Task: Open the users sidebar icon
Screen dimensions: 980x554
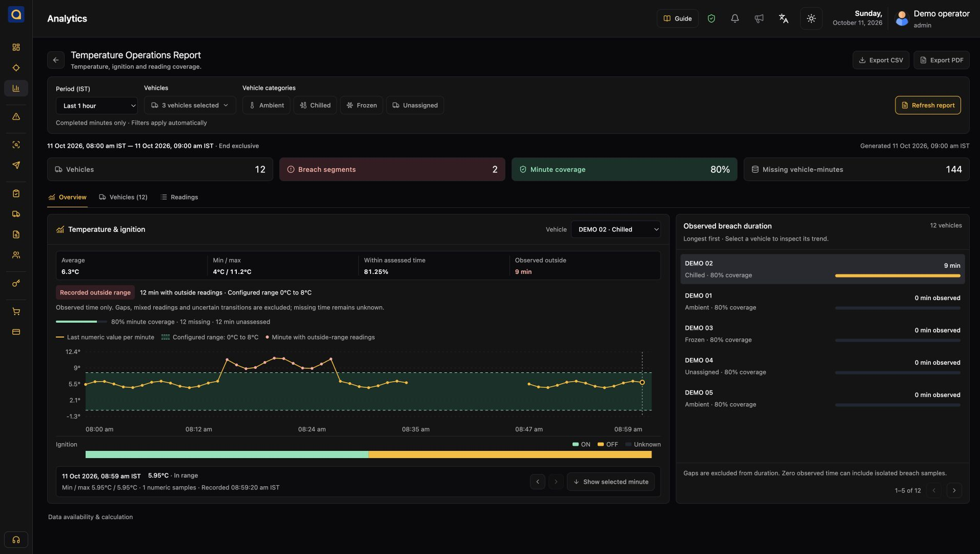Action: tap(16, 255)
